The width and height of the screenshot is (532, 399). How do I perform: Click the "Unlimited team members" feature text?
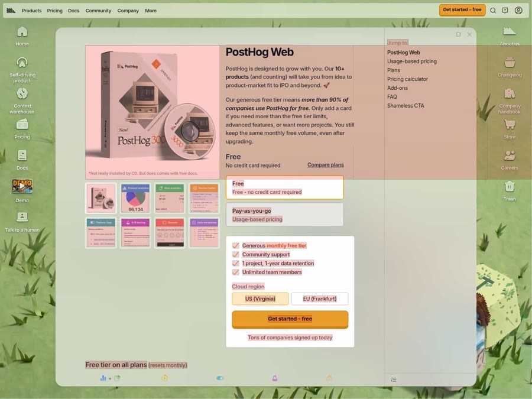click(x=272, y=272)
